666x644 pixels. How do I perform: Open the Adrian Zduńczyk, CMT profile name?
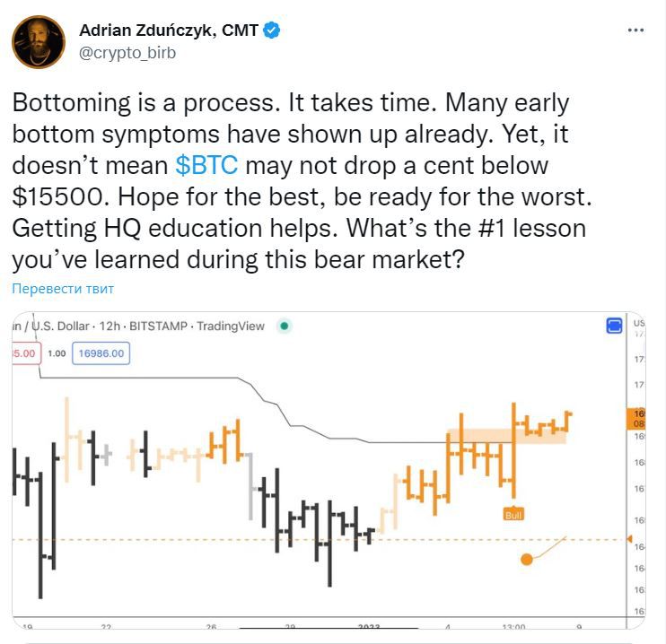tap(169, 30)
